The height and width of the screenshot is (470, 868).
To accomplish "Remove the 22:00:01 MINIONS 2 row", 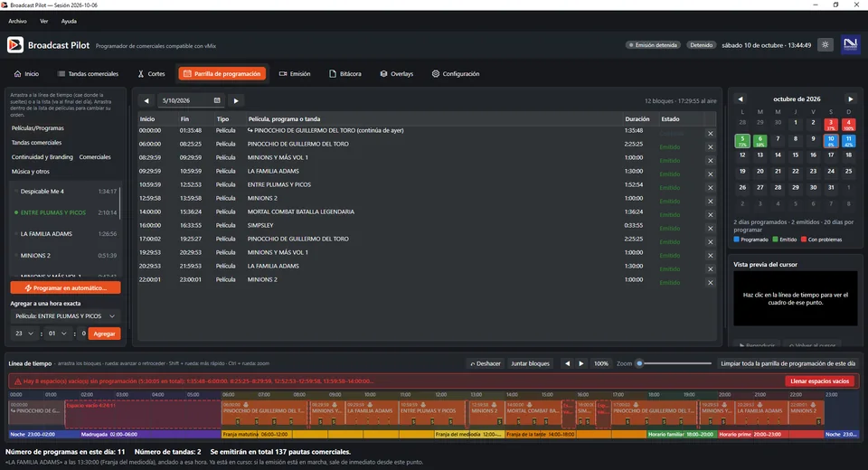I will 711,282.
